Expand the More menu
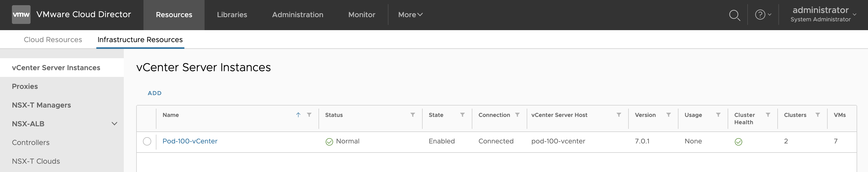 [x=410, y=15]
